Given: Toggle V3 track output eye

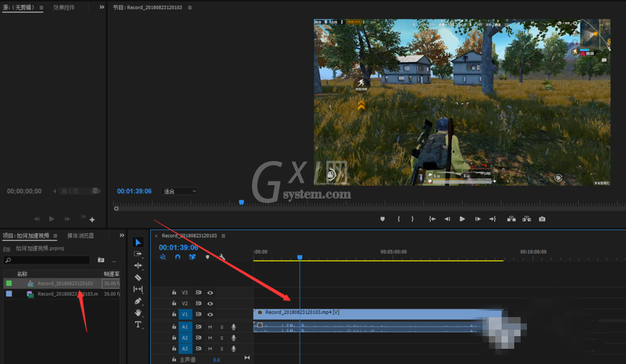Looking at the screenshot, I should point(210,292).
